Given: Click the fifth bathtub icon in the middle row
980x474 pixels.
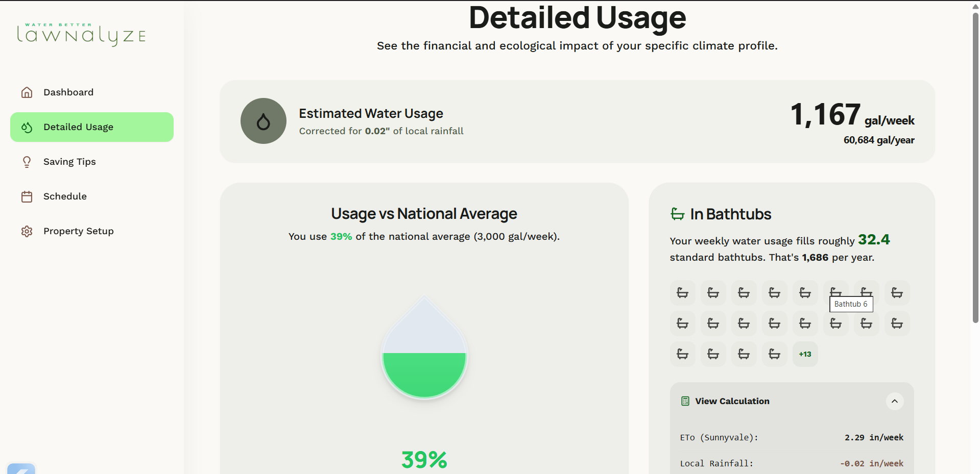Looking at the screenshot, I should [x=805, y=323].
